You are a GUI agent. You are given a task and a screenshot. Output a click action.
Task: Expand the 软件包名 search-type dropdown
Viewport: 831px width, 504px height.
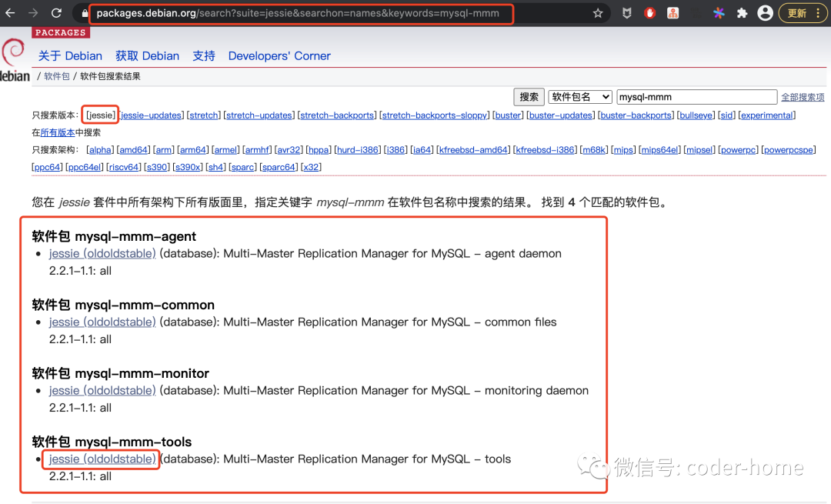click(x=580, y=97)
